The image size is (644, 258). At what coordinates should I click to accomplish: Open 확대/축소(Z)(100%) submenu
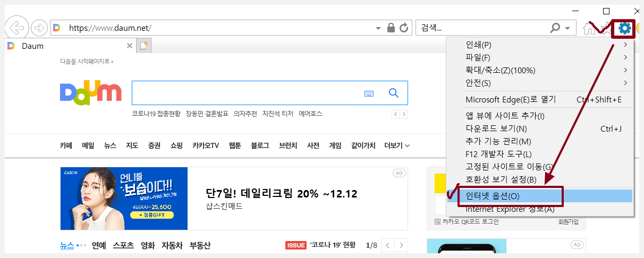point(626,70)
